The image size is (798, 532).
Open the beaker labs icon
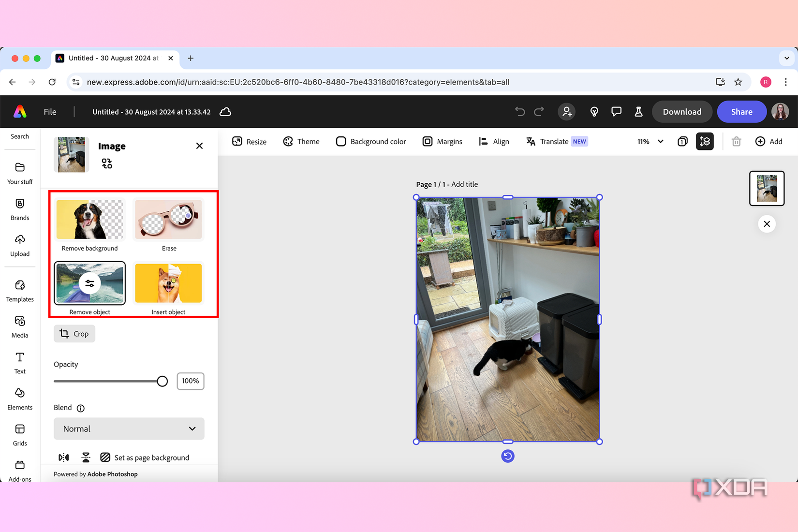(x=638, y=112)
